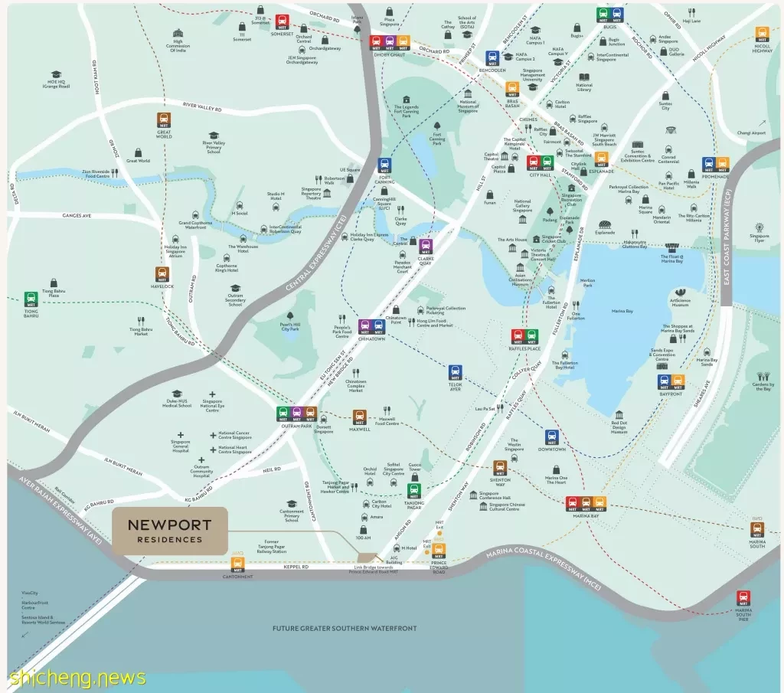The height and width of the screenshot is (693, 784).
Task: Click the green Outram Park MRT icon
Action: click(x=283, y=414)
